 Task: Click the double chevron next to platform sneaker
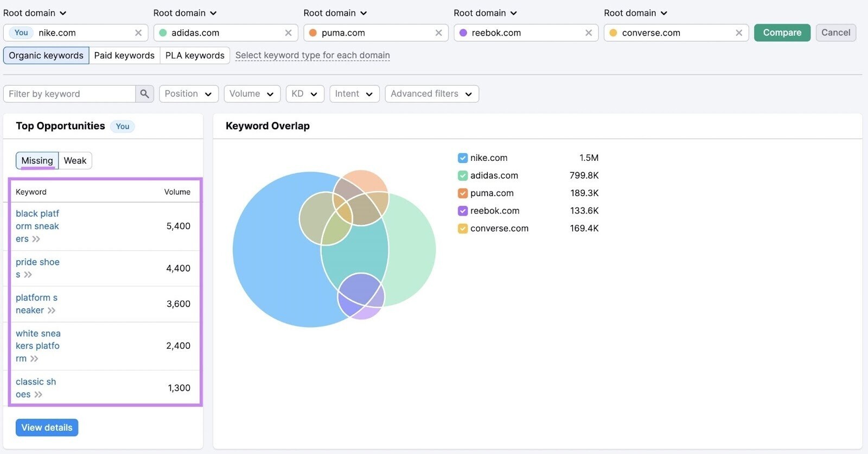pos(52,311)
